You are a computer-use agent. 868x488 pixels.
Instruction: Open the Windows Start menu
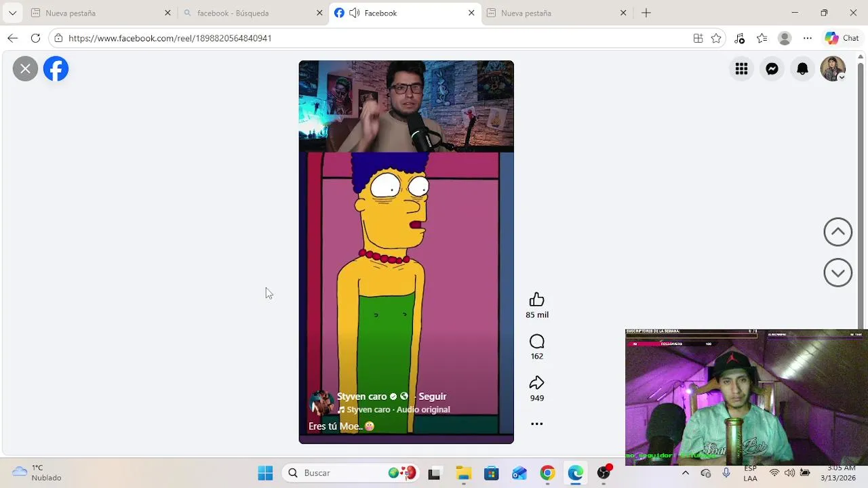[265, 473]
